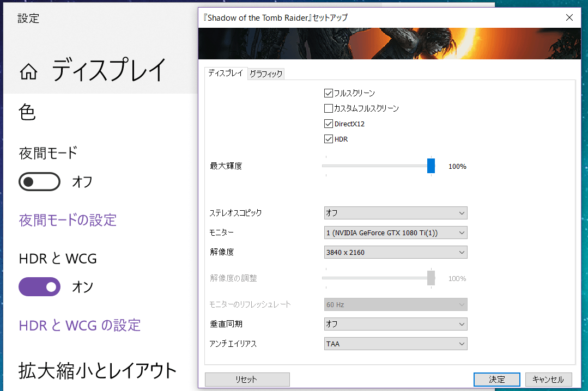Open the 解像度 dropdown showing 3840 x 2160
This screenshot has width=588, height=391.
pyautogui.click(x=396, y=252)
